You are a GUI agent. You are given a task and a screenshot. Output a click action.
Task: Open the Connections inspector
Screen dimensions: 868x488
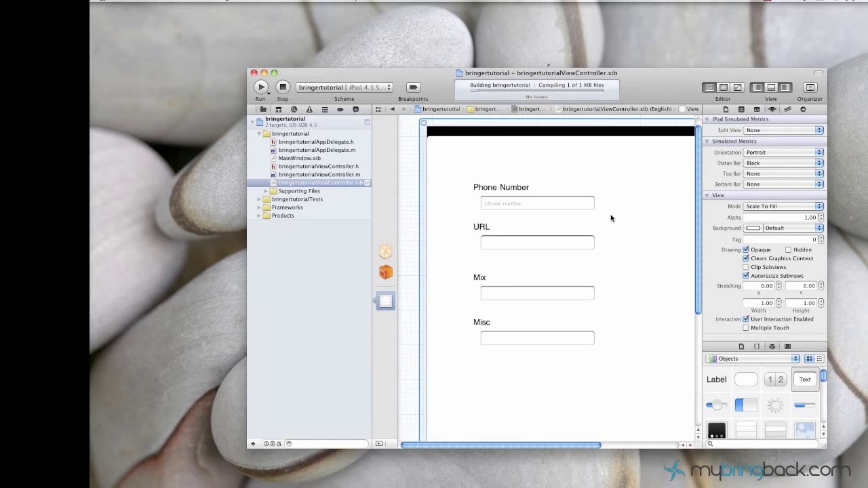click(x=803, y=109)
